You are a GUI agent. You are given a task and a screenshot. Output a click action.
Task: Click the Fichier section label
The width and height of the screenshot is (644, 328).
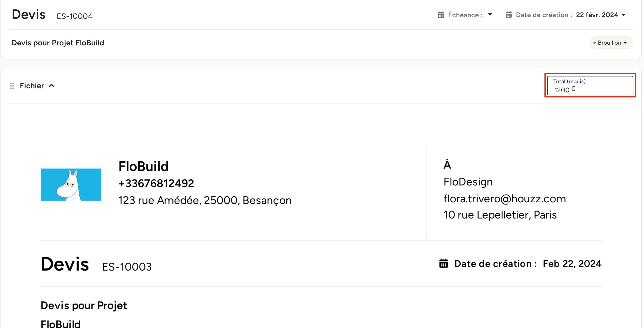click(x=32, y=86)
